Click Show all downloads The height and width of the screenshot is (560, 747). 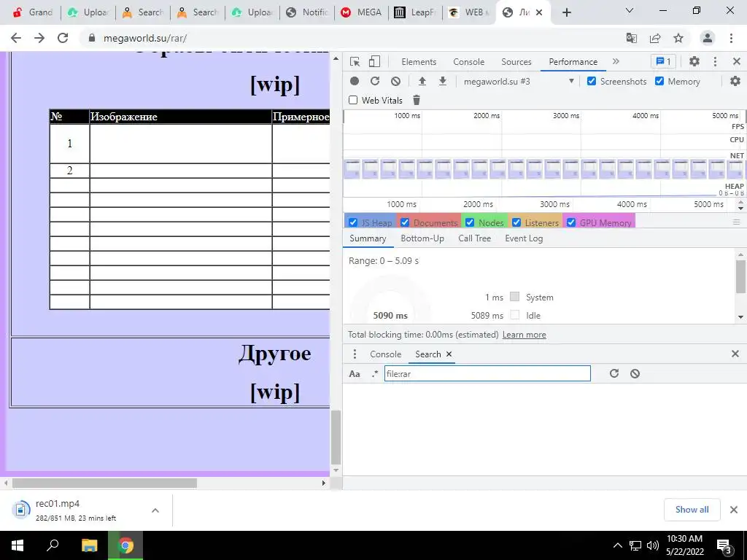coord(692,510)
